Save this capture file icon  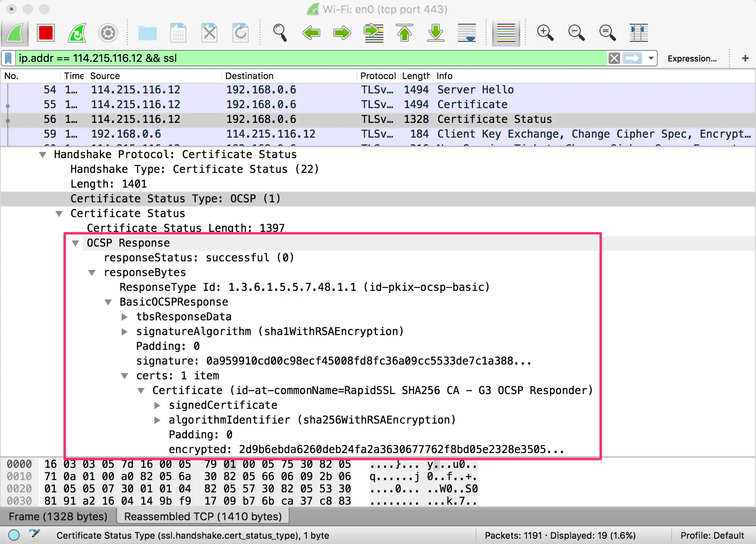[x=179, y=33]
